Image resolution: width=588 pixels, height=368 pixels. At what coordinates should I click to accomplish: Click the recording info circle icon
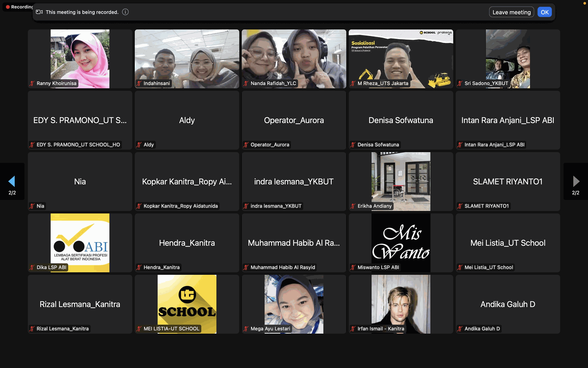pyautogui.click(x=125, y=12)
